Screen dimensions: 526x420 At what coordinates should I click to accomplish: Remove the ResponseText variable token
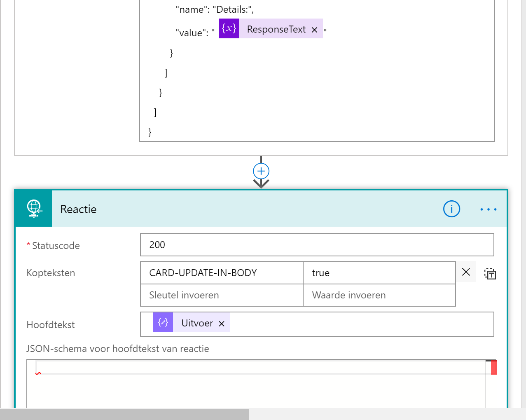(x=315, y=30)
